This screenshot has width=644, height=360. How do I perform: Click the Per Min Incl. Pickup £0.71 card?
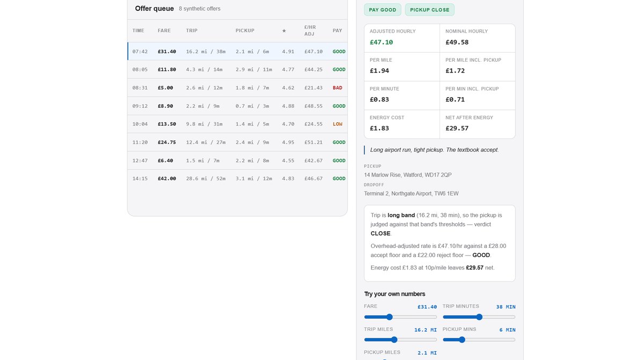point(478,95)
